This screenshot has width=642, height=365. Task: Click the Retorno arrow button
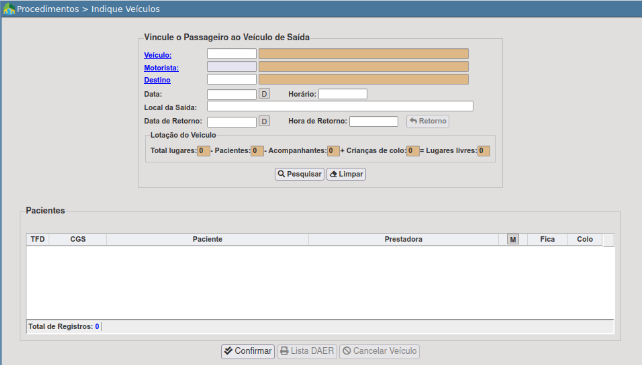[427, 121]
